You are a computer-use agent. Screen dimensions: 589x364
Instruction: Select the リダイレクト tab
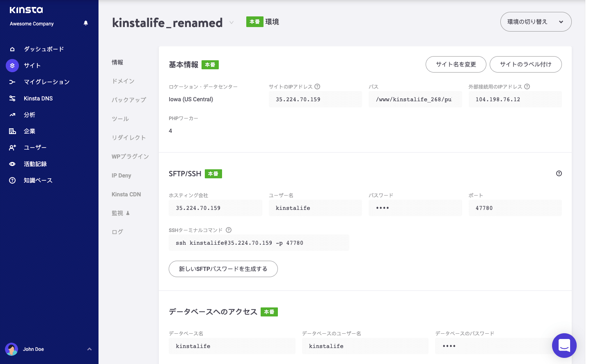[129, 138]
